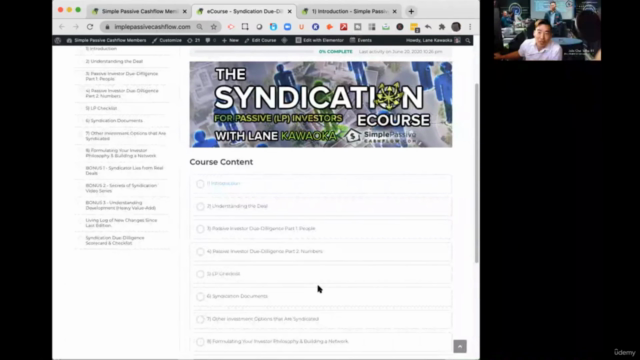
Task: Open a new browser tab with plus
Action: pyautogui.click(x=411, y=11)
